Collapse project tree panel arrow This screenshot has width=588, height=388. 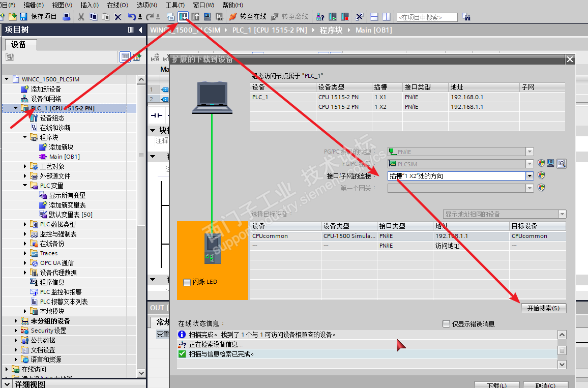click(x=140, y=29)
